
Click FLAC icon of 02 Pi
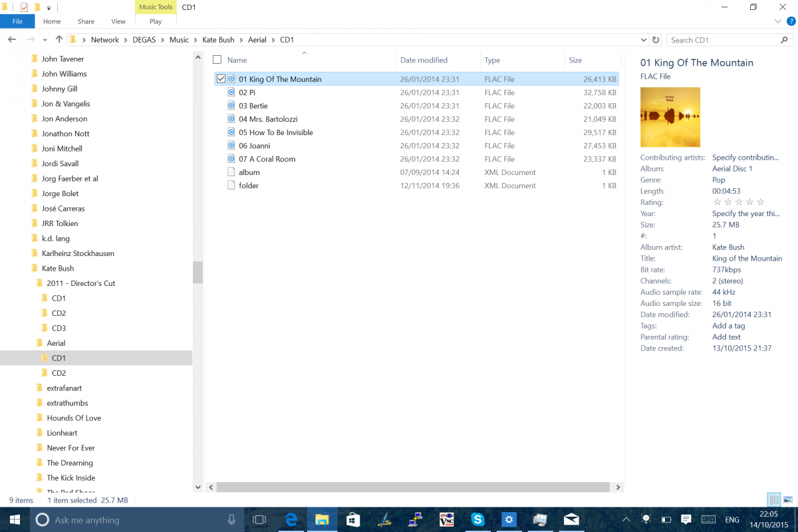click(231, 92)
